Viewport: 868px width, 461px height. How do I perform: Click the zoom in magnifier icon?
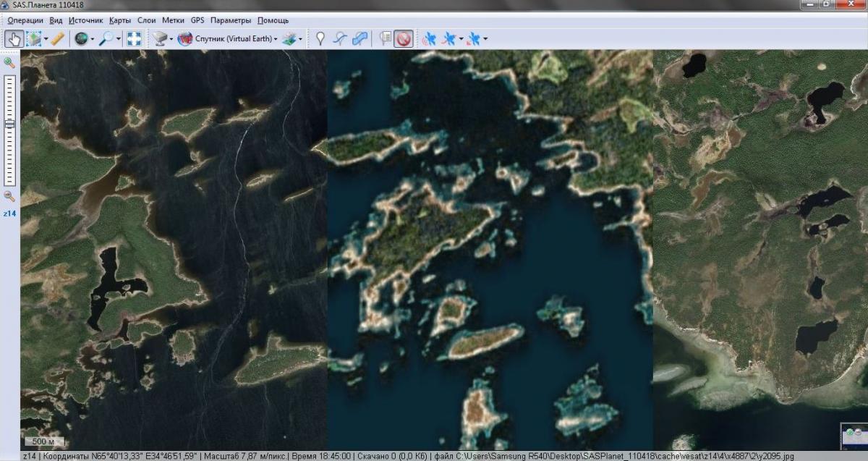(9, 63)
